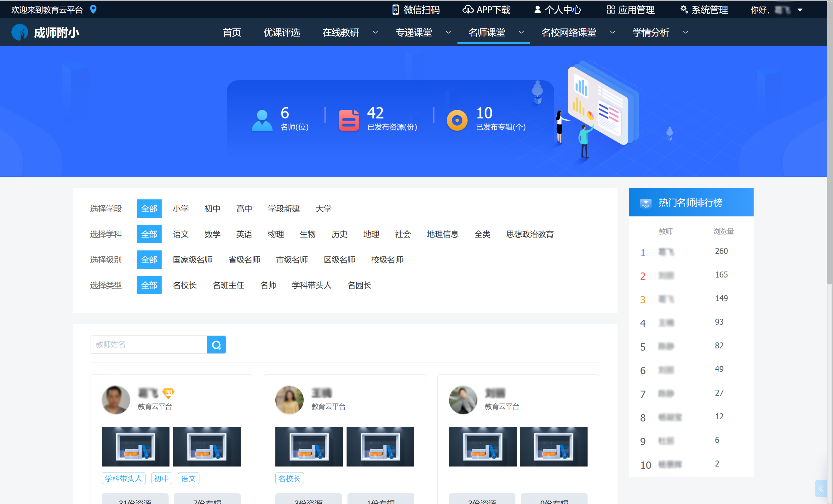Select 数学 subject filter
The height and width of the screenshot is (504, 833).
click(212, 234)
